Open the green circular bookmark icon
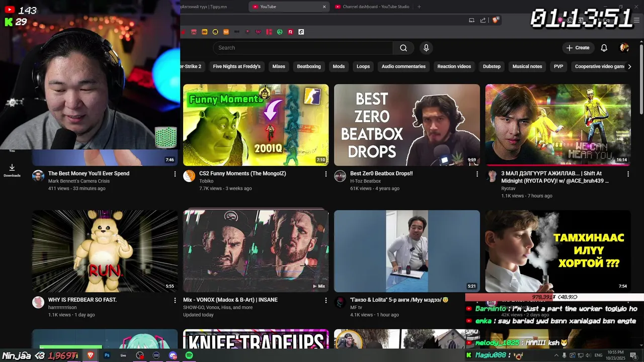 pos(280,32)
